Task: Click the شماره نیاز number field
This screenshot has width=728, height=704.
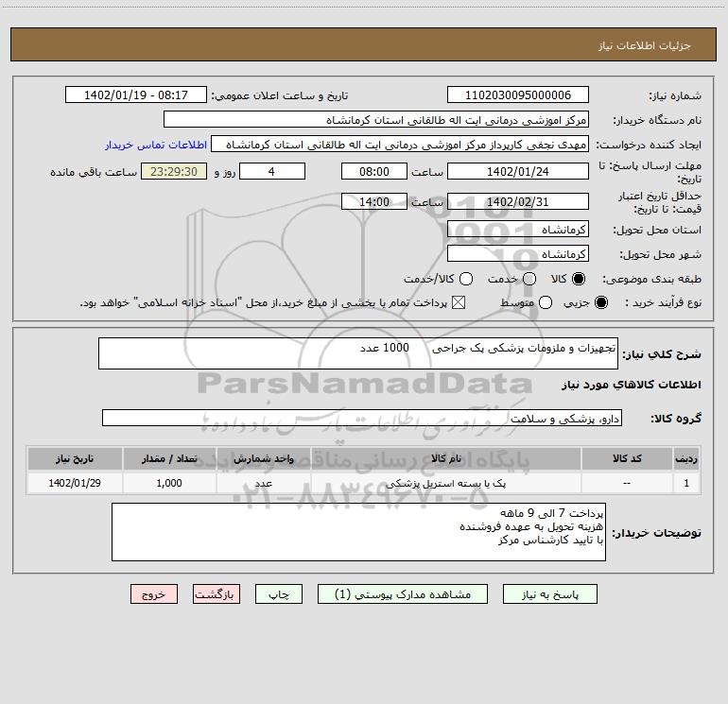Action: [x=518, y=94]
